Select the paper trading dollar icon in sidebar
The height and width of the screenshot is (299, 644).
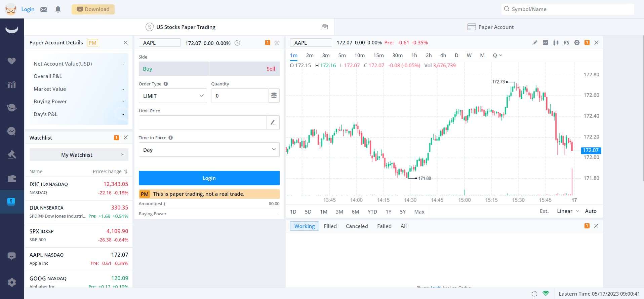[x=11, y=202]
